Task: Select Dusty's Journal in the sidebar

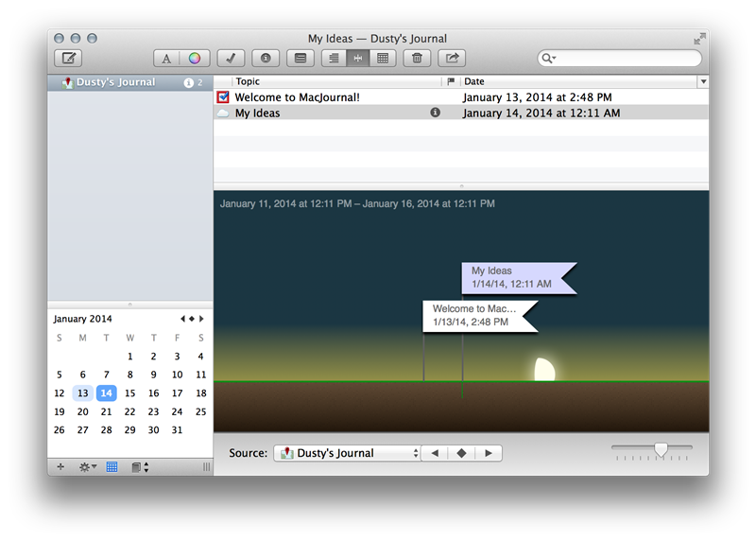Action: (x=130, y=82)
